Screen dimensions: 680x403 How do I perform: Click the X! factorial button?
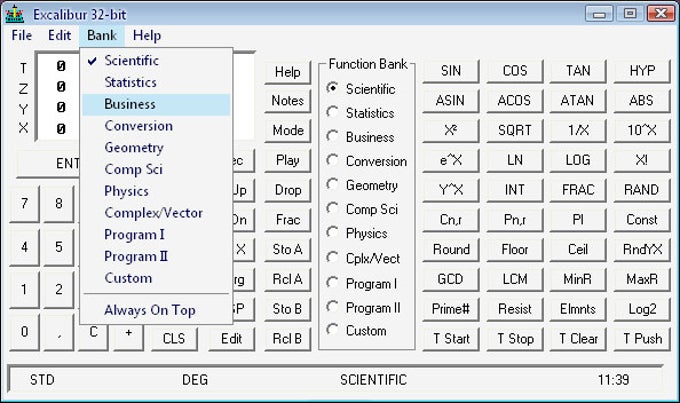coord(642,161)
